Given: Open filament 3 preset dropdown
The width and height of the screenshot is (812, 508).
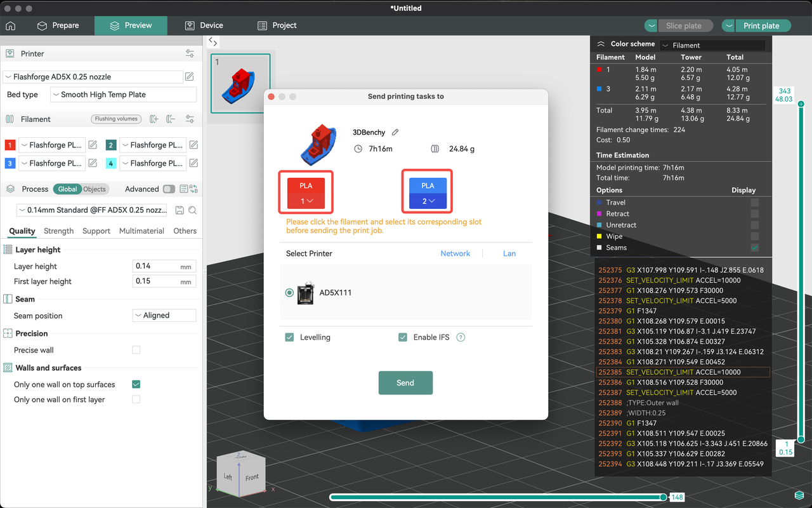Looking at the screenshot, I should tap(51, 163).
